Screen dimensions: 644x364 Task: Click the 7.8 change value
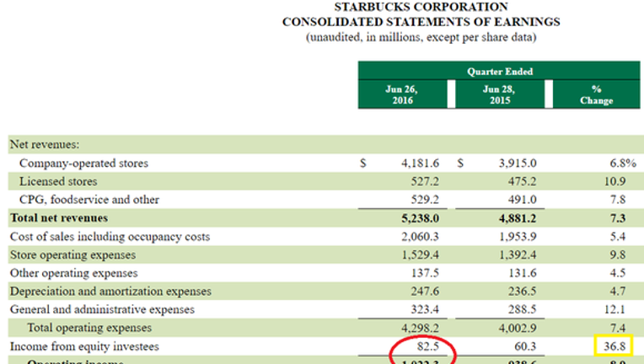pos(618,200)
